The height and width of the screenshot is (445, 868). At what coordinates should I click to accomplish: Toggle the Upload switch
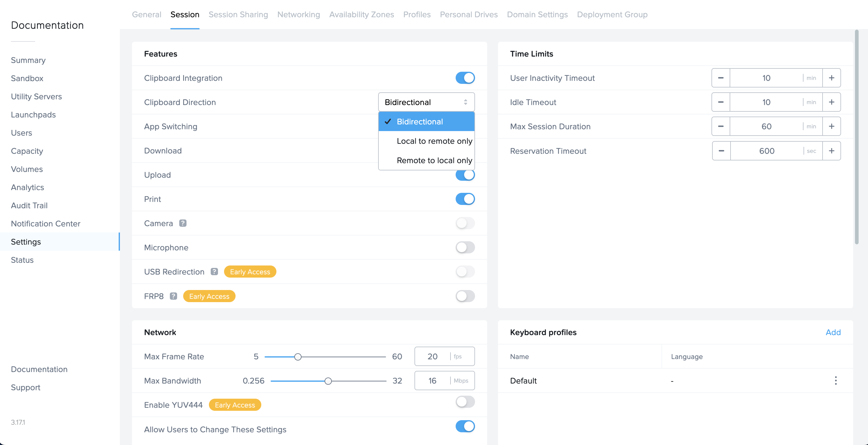[x=465, y=175]
